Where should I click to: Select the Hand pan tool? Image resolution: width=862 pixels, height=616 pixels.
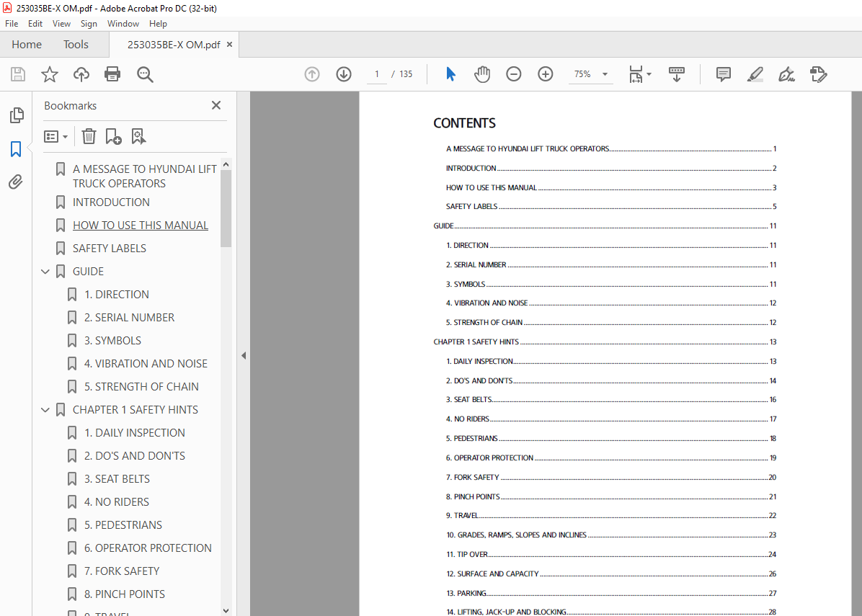click(482, 74)
